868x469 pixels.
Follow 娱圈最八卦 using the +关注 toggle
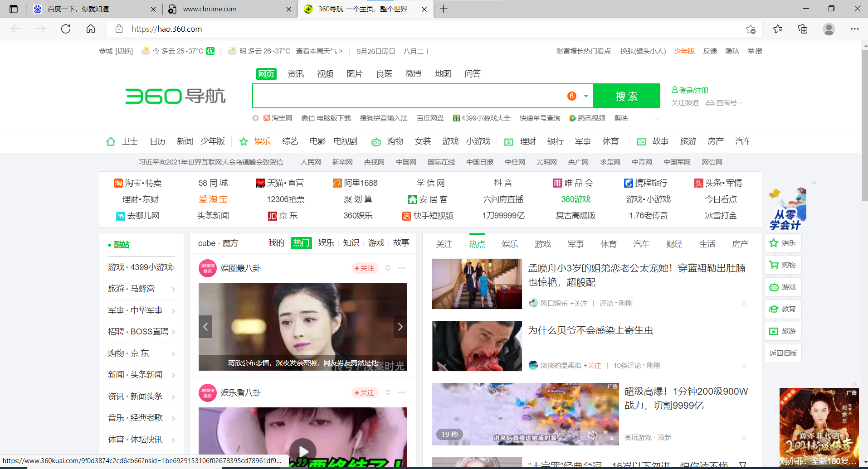(365, 268)
